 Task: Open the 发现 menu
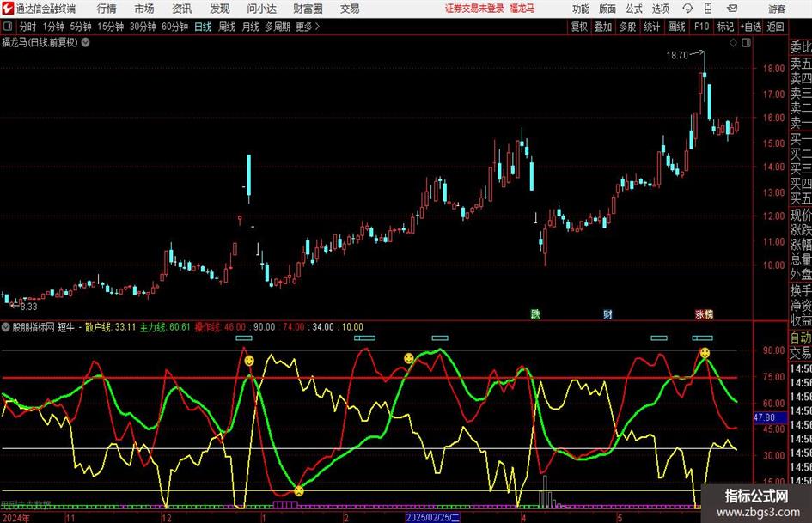tap(220, 9)
